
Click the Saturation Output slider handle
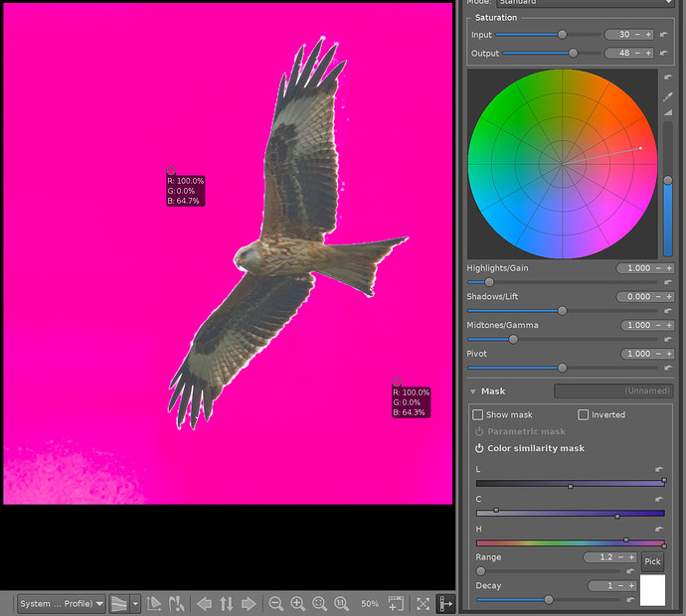pyautogui.click(x=573, y=53)
